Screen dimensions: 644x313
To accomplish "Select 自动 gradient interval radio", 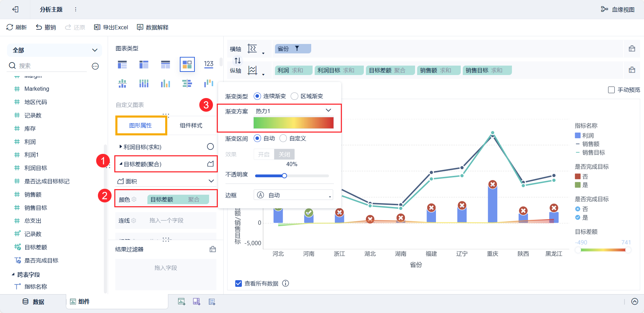I will coord(257,138).
